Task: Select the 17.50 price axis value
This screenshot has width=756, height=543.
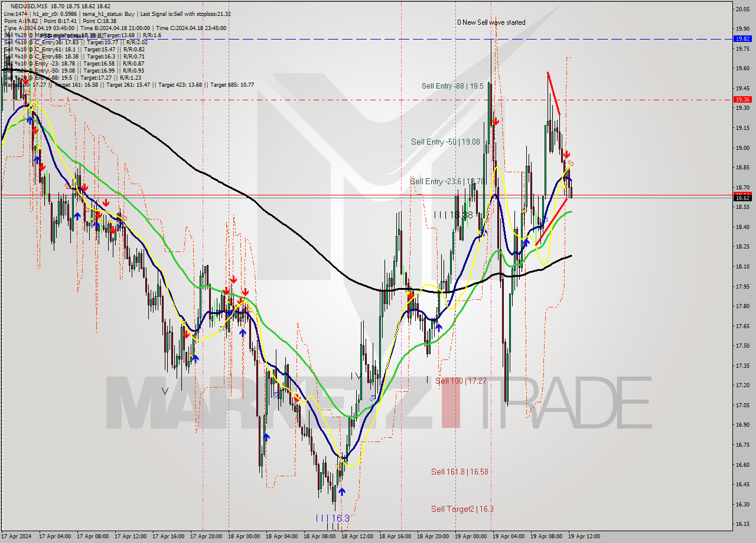Action: click(742, 345)
